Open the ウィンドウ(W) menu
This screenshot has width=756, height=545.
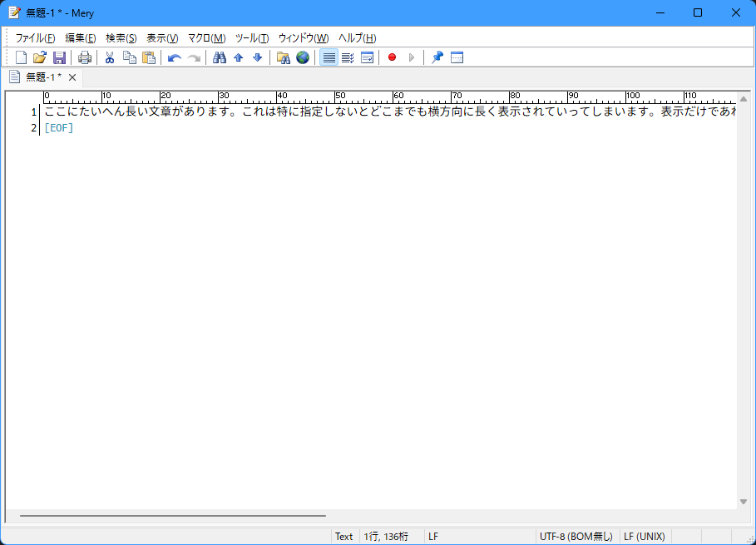point(304,38)
